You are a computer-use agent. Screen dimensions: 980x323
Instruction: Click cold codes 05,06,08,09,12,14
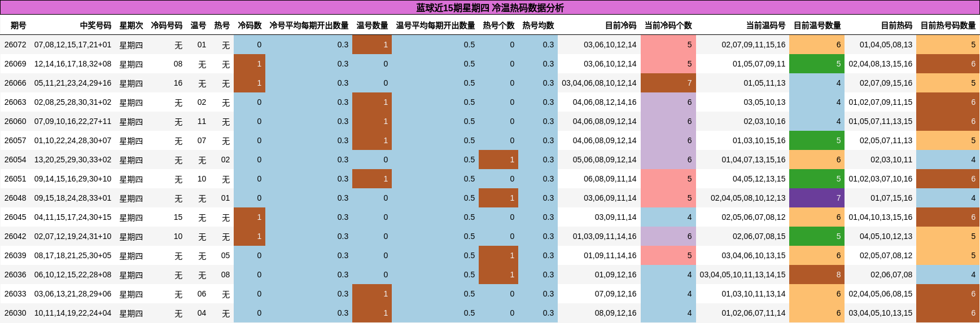tap(605, 160)
